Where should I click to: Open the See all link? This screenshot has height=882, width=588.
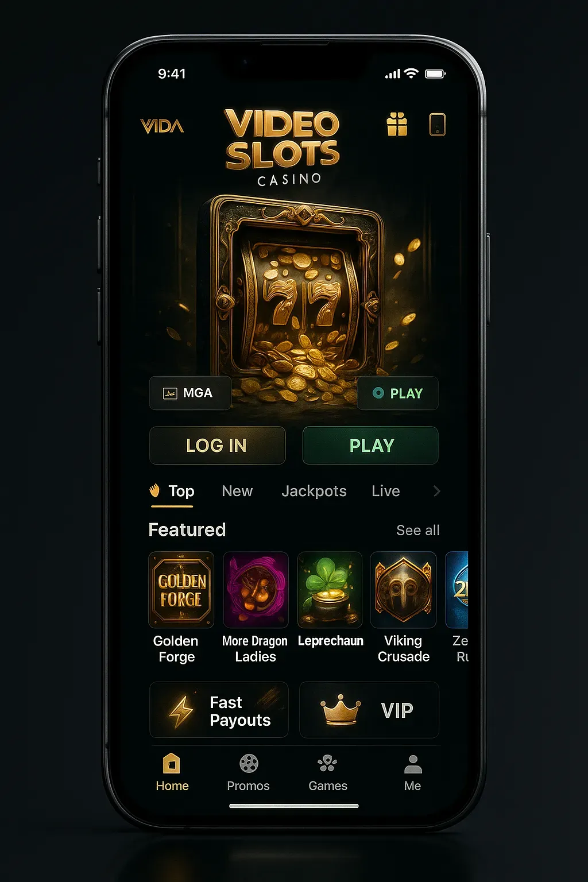[418, 531]
